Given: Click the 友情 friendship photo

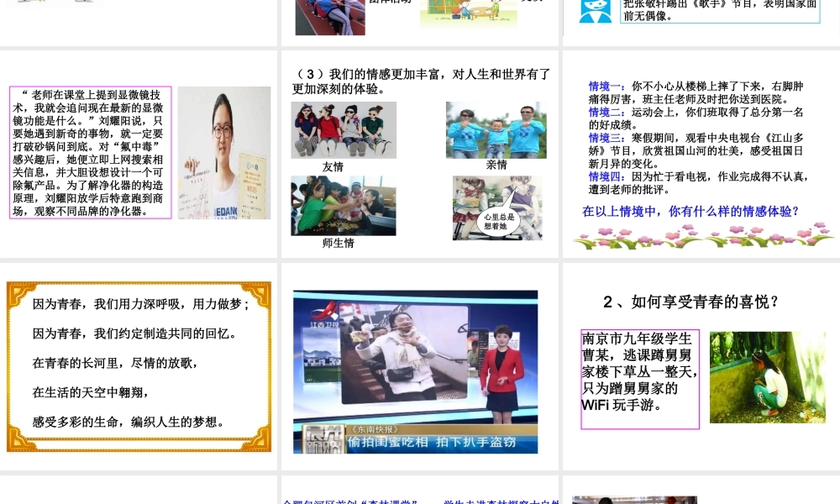Looking at the screenshot, I should [x=344, y=129].
